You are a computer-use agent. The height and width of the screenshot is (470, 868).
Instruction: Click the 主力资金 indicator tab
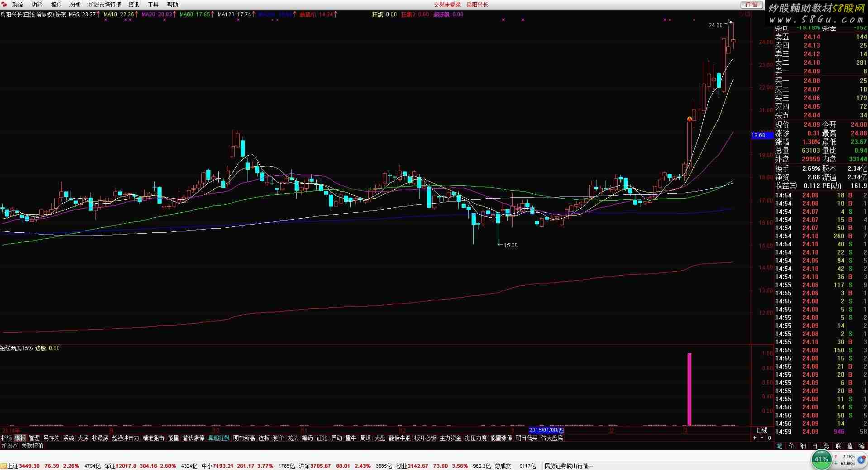[x=450, y=438]
